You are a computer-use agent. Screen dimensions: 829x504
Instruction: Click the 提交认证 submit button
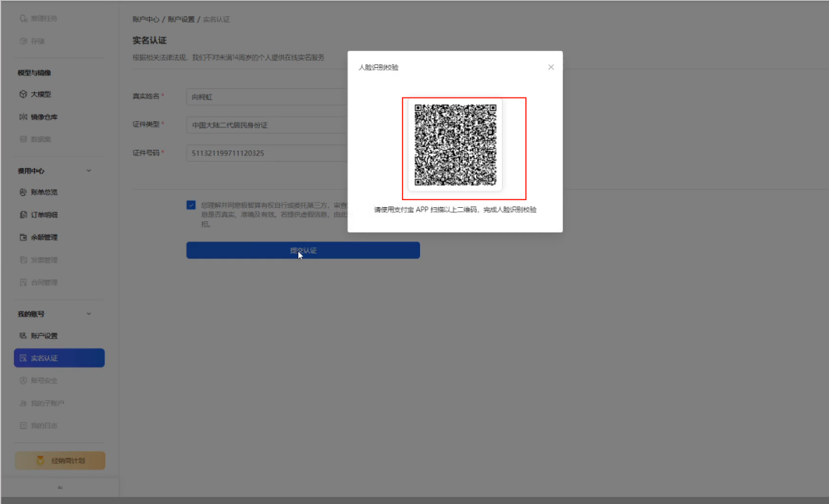coord(303,251)
